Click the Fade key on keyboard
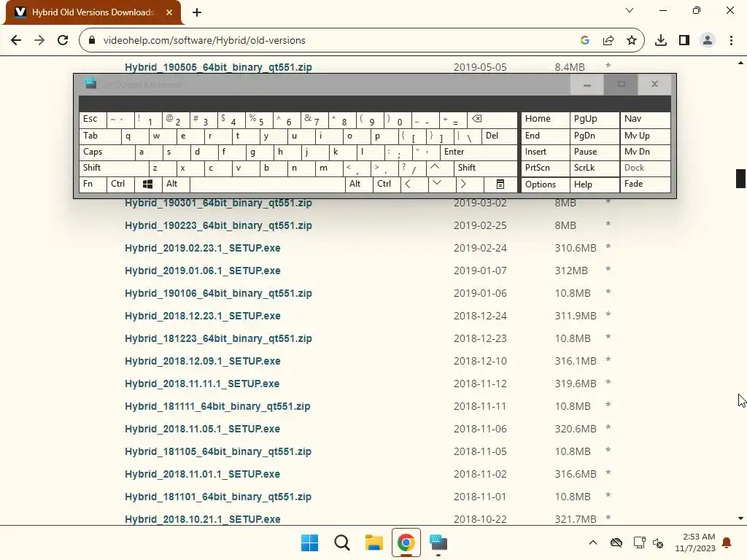Image resolution: width=747 pixels, height=560 pixels. click(645, 184)
